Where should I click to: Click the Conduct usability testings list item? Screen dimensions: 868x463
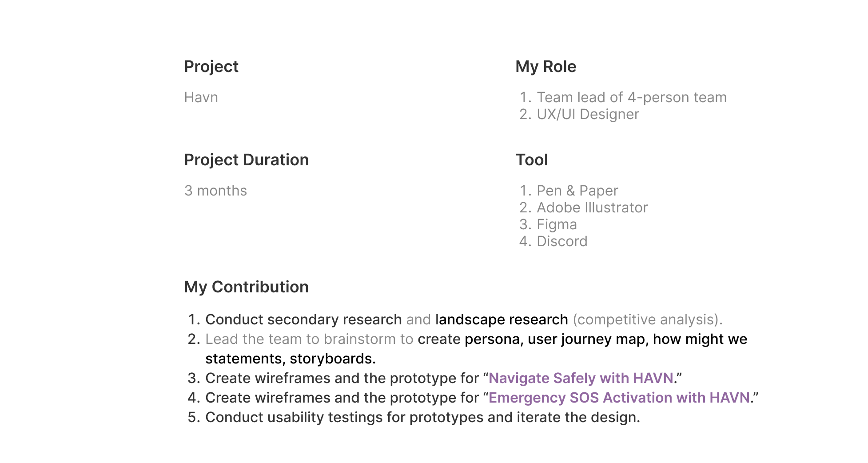point(422,417)
